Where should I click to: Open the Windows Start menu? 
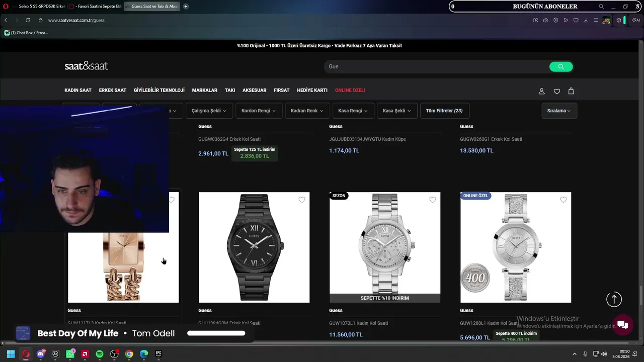[11, 354]
